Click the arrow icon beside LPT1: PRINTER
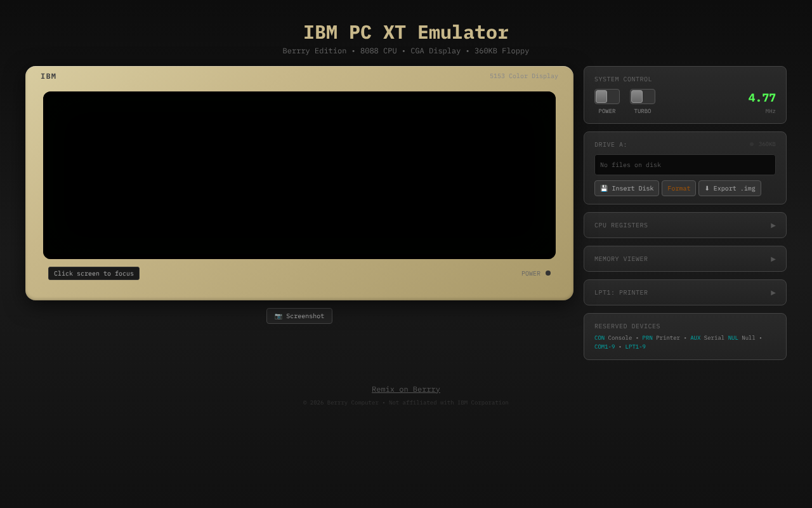 pos(773,292)
